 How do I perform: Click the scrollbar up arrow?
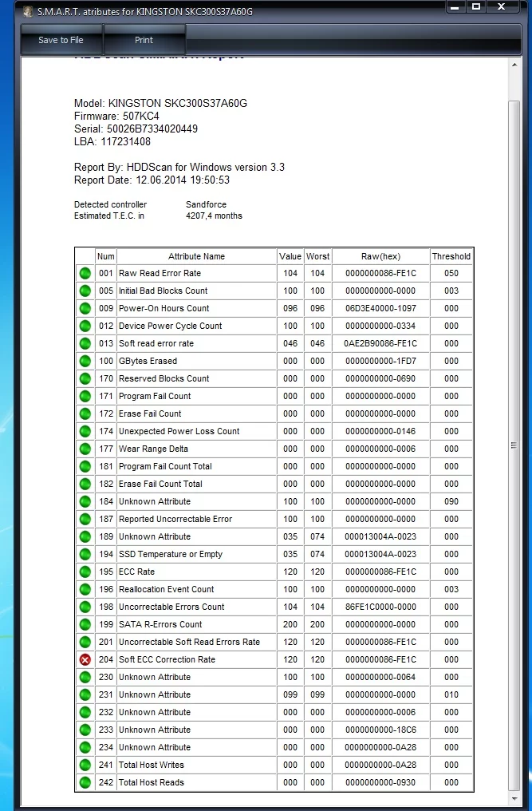point(514,65)
